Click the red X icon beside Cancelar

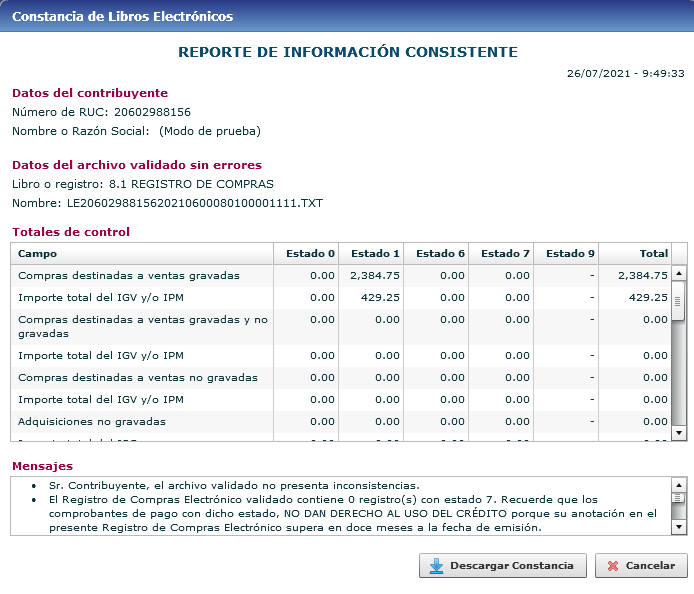(x=612, y=566)
